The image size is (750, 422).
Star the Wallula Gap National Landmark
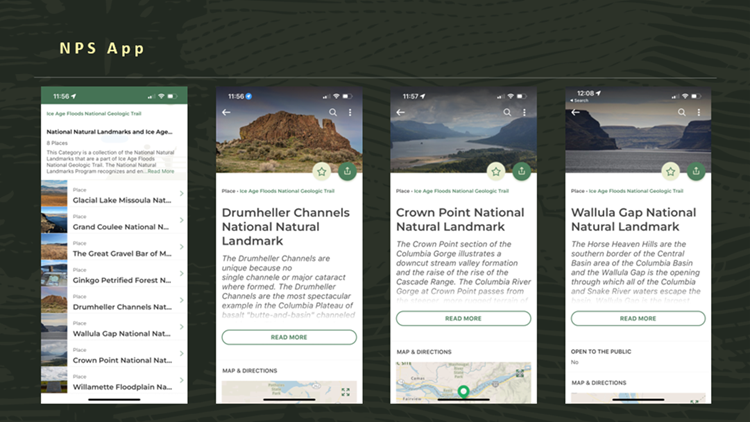[671, 171]
